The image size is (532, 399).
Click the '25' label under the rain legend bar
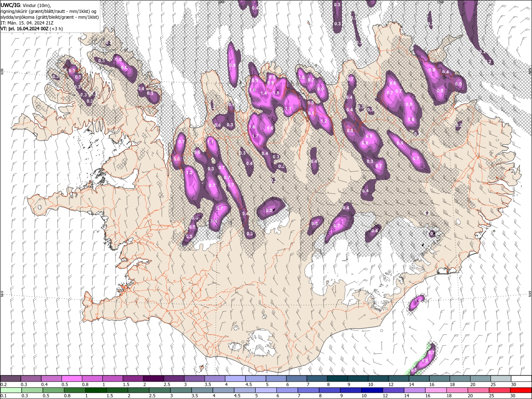pos(492,396)
